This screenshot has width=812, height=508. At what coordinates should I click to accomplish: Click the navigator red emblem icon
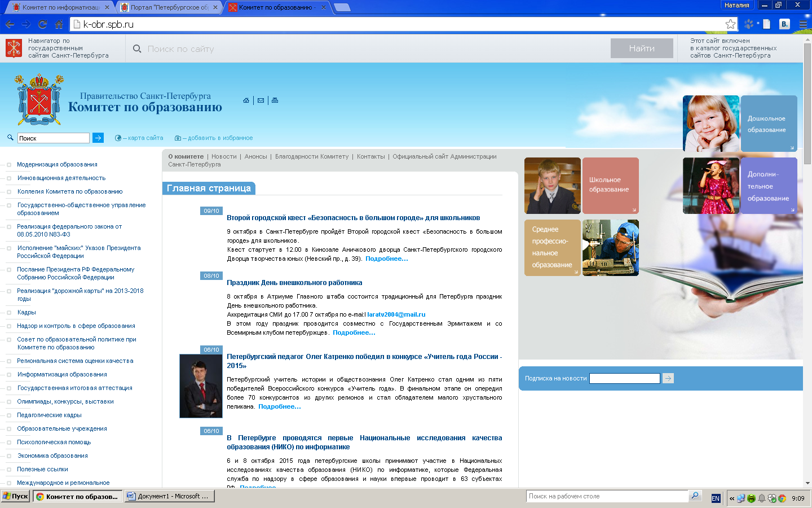(x=14, y=48)
